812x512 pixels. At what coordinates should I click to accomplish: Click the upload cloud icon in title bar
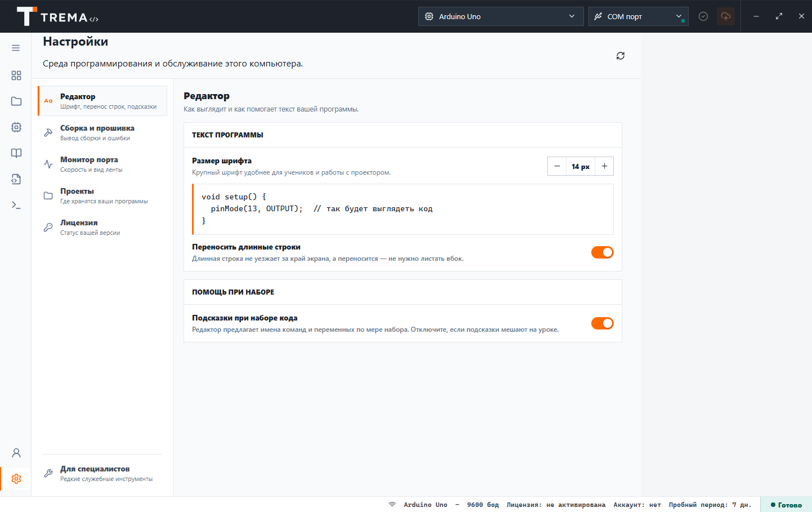[x=726, y=16]
